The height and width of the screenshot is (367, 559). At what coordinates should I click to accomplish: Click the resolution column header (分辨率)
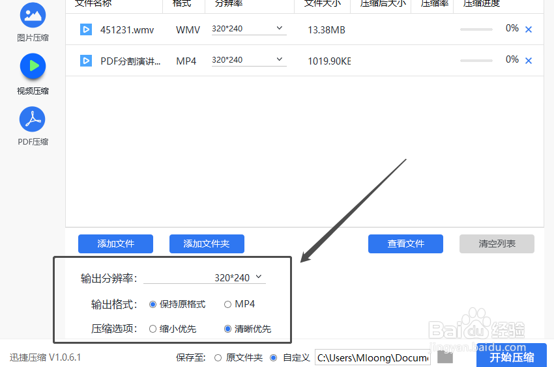point(229,4)
